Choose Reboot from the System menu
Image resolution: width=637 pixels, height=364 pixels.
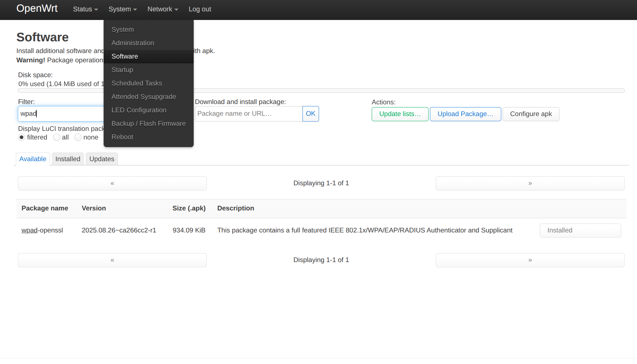(148, 137)
